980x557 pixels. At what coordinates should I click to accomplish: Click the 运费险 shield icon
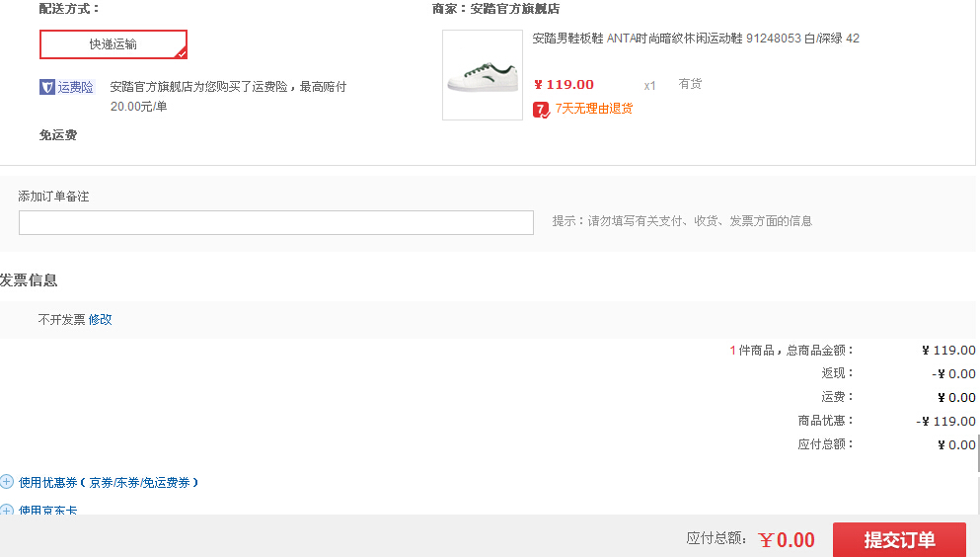pyautogui.click(x=46, y=87)
